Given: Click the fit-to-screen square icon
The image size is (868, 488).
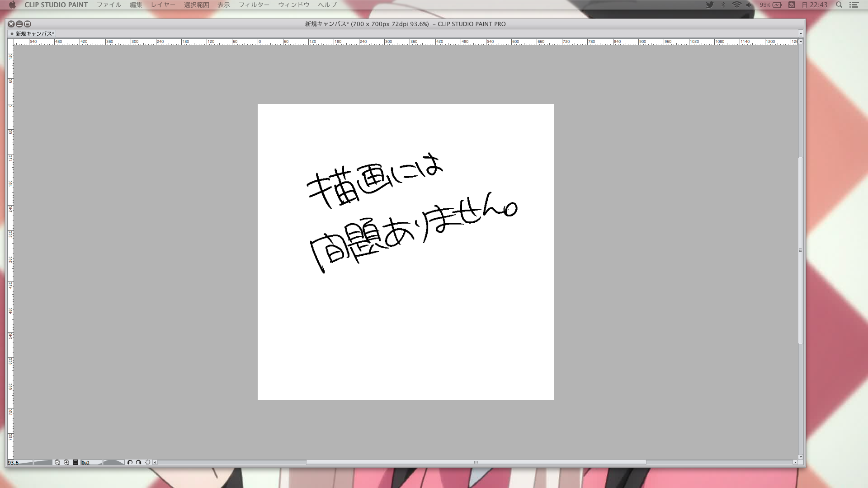Looking at the screenshot, I should point(75,462).
